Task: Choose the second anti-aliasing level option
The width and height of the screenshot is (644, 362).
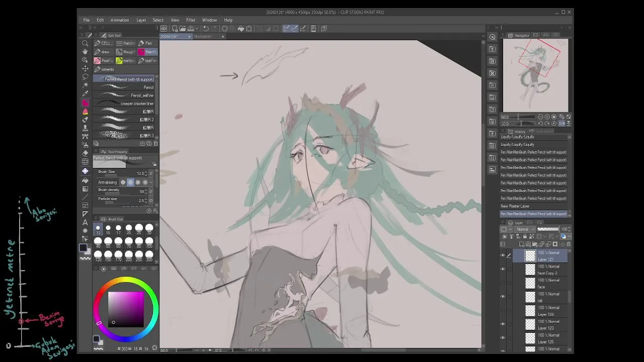Action: pyautogui.click(x=131, y=183)
